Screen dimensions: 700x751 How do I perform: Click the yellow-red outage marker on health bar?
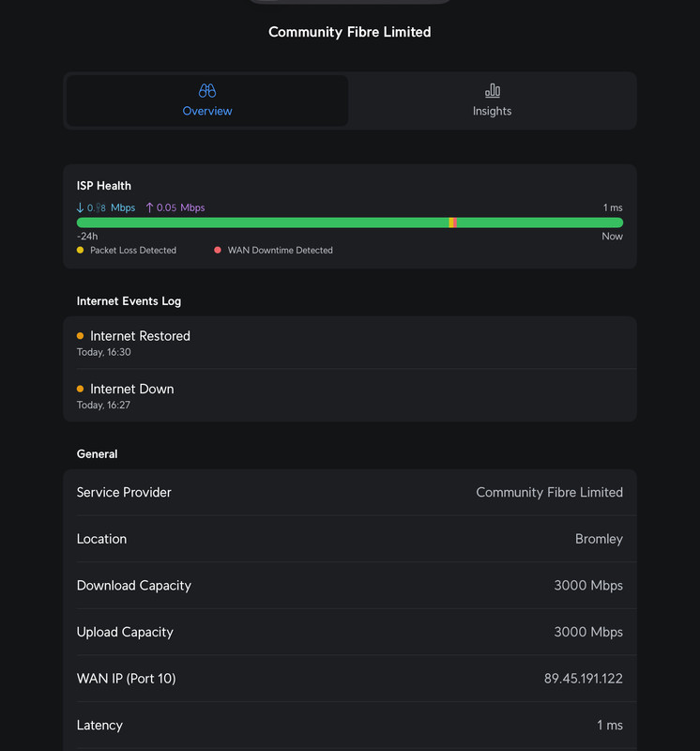pyautogui.click(x=452, y=222)
